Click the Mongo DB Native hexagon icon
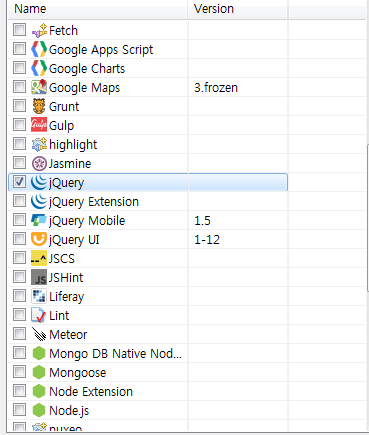The image size is (369, 435). pyautogui.click(x=39, y=353)
